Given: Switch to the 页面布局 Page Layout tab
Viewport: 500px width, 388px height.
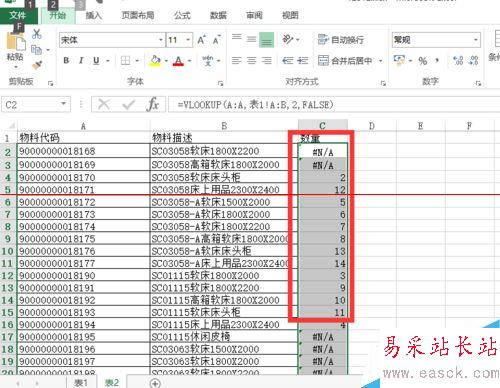Looking at the screenshot, I should 138,16.
